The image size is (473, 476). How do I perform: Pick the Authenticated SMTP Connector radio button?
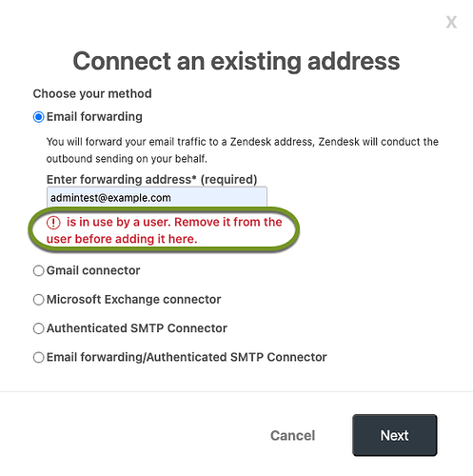pyautogui.click(x=39, y=328)
